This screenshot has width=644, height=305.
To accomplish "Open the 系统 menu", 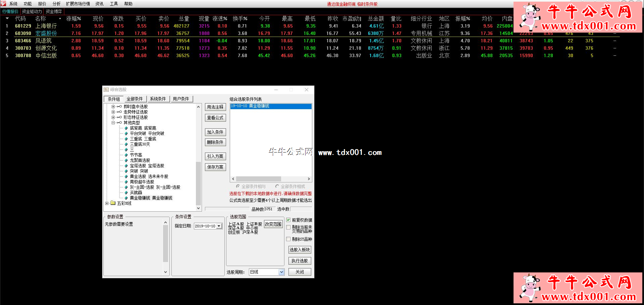I will click(x=13, y=4).
